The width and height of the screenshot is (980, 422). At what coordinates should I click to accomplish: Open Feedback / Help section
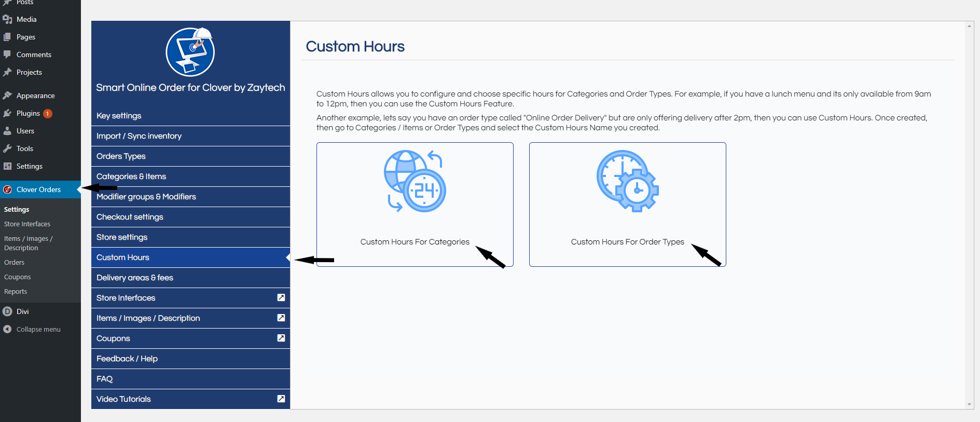190,359
